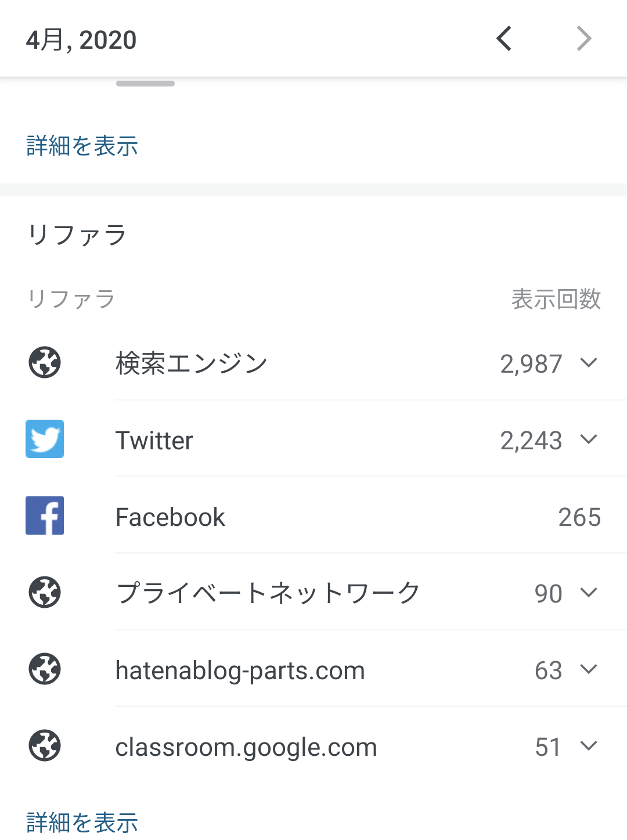Tap the globe icon beside hatenablog-parts.com

[x=45, y=669]
